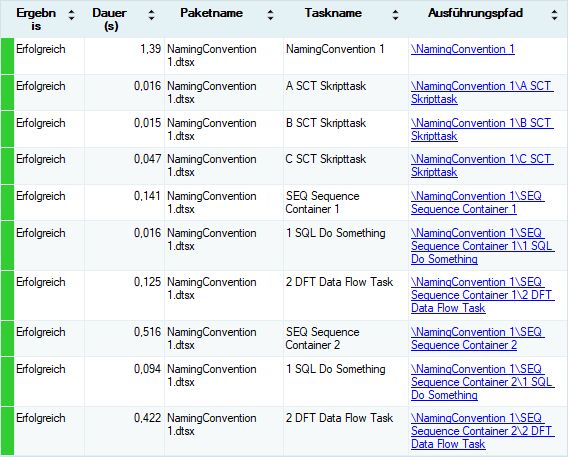This screenshot has width=568, height=457.
Task: Click the green status bar of B SCT Skripttask row
Action: [x=7, y=129]
